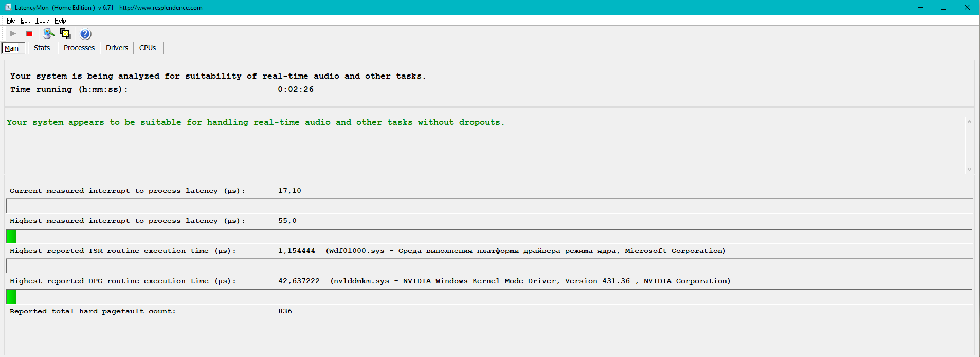This screenshot has height=357, width=980.
Task: Click the Wdf01000.sys driver description text
Action: (525, 251)
